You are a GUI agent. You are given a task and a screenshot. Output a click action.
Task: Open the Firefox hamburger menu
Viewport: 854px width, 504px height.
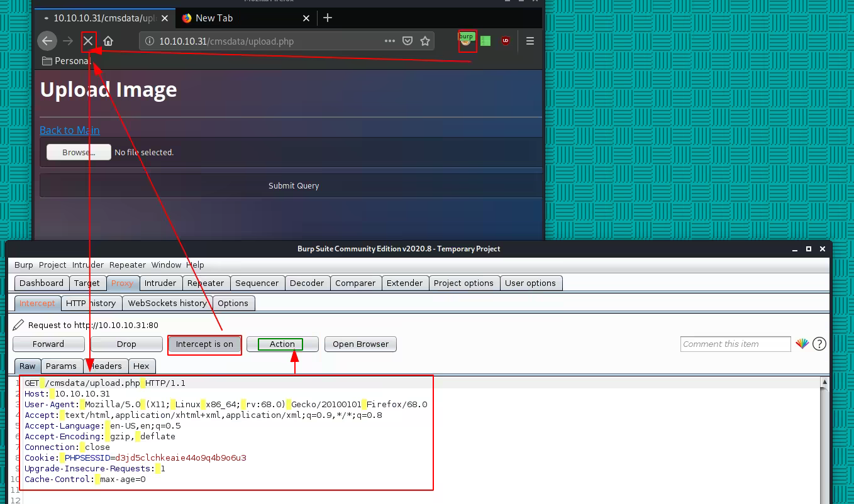(x=530, y=41)
